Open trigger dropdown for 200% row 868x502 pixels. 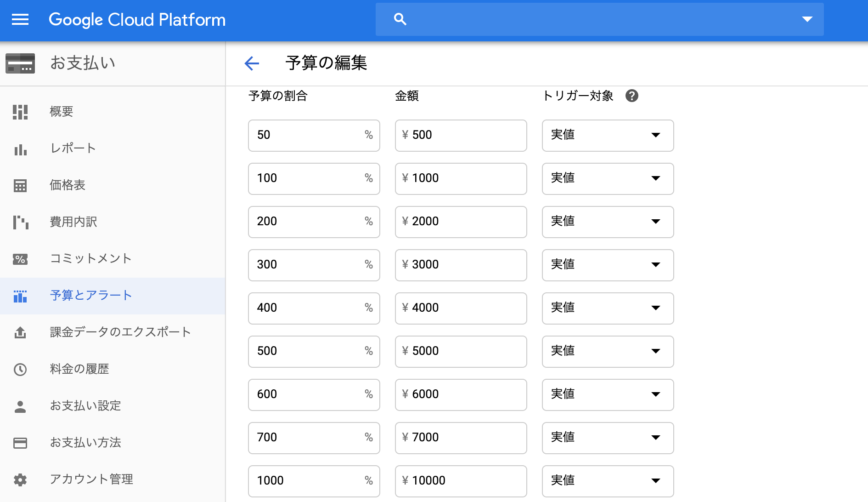click(x=608, y=222)
